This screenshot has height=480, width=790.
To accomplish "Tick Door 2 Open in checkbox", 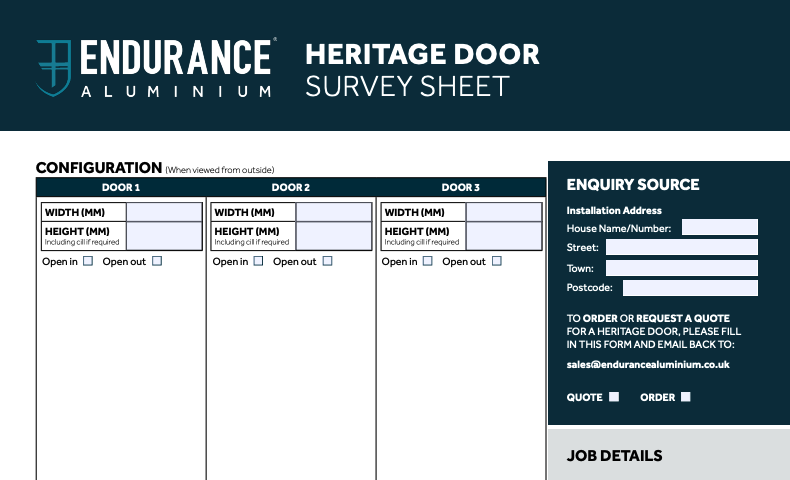I will [x=258, y=261].
